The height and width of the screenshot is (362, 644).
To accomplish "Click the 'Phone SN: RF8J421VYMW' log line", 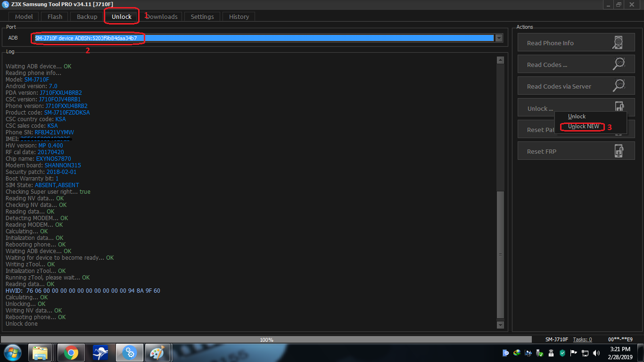I will tap(40, 132).
